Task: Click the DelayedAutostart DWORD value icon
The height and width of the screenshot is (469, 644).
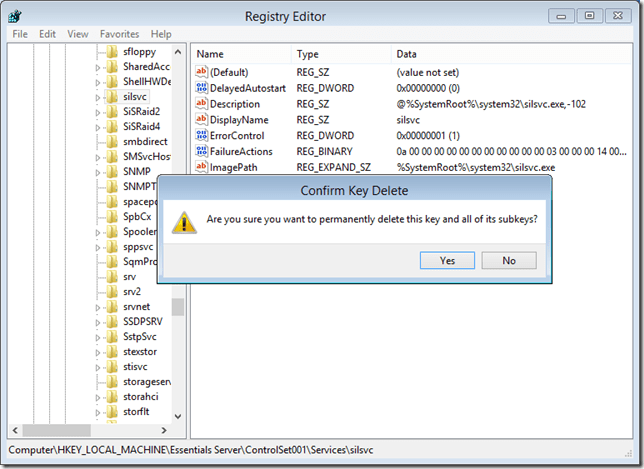Action: click(201, 88)
